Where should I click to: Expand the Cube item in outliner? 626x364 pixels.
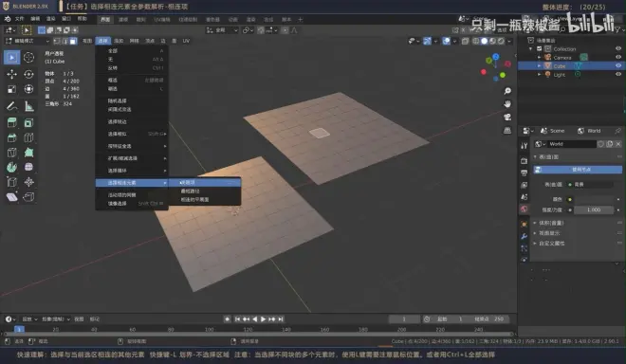tap(540, 65)
